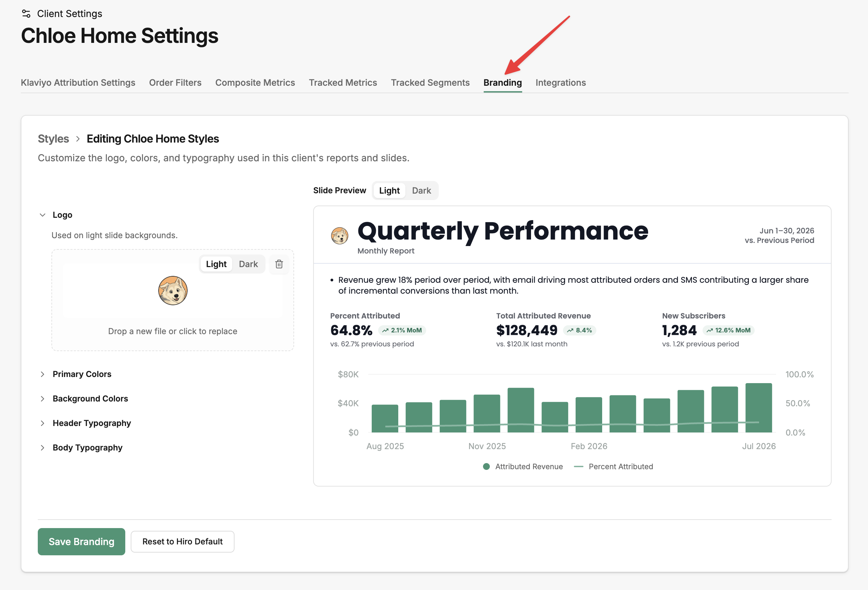Click the uploaded dog logo thumbnail
This screenshot has width=868, height=590.
(173, 291)
